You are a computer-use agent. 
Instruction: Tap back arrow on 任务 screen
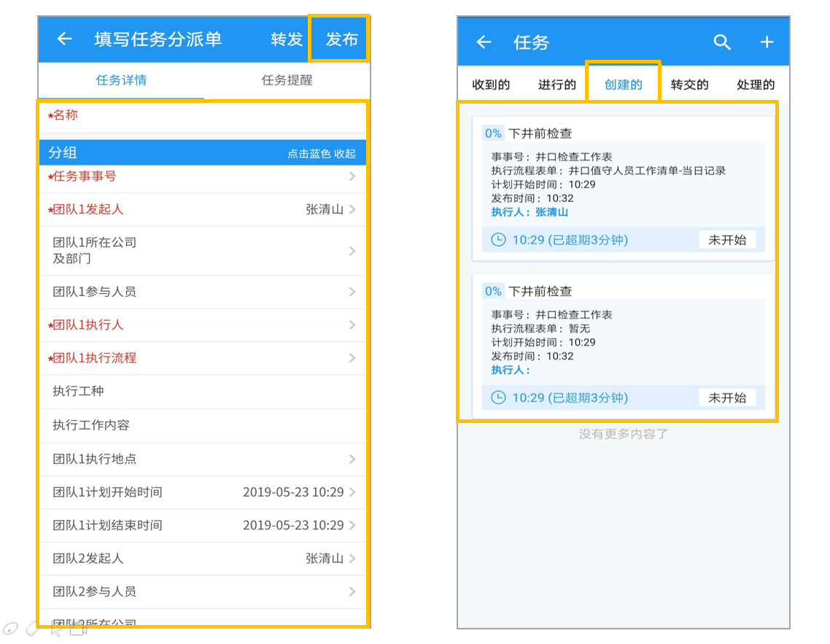[484, 42]
